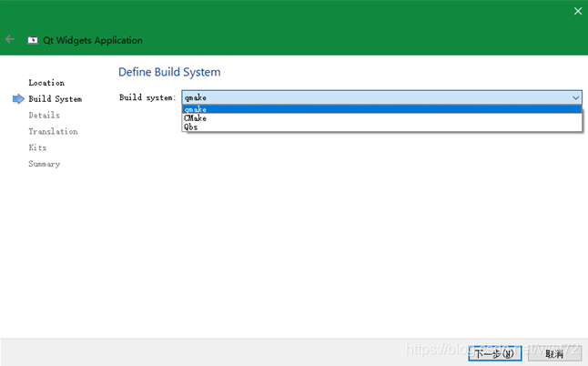Click the Build System step label
The width and height of the screenshot is (588, 366).
56,99
